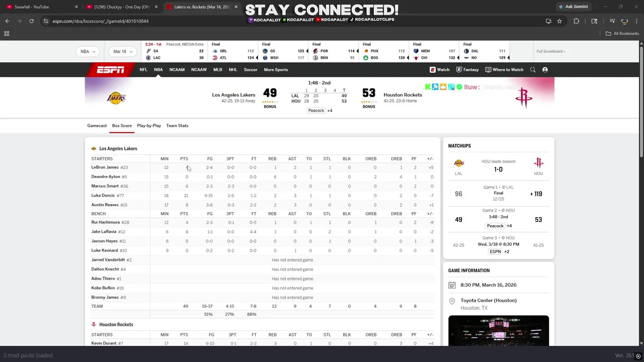This screenshot has height=362, width=644.
Task: Open the ESPN search magnifier icon
Action: click(533, 70)
